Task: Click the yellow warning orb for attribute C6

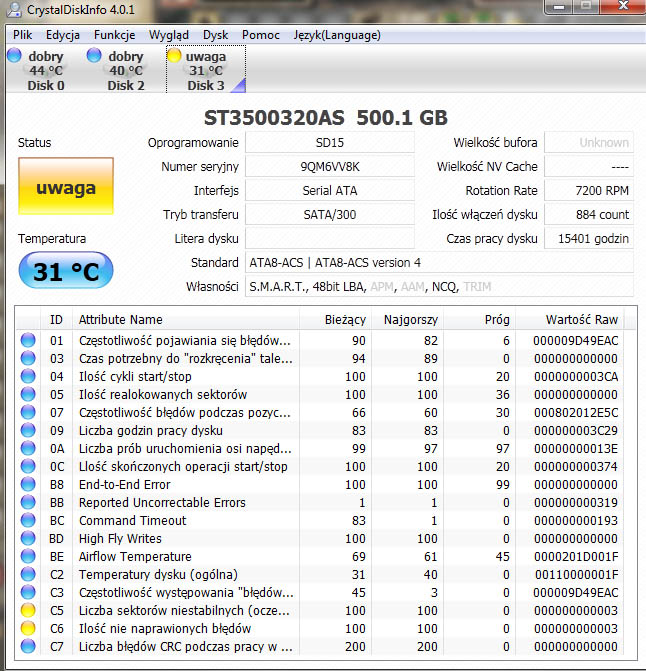Action: [x=28, y=628]
